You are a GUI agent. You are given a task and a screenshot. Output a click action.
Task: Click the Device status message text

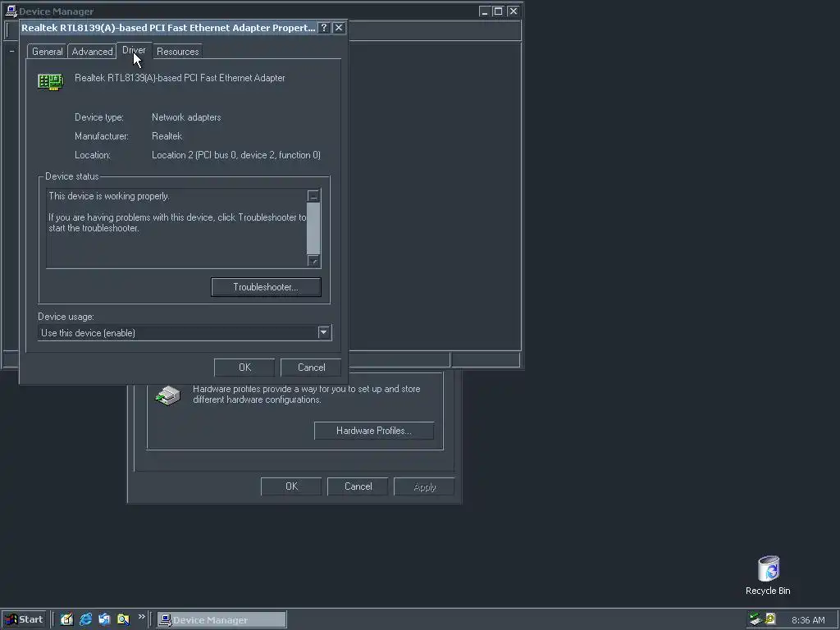(x=177, y=212)
